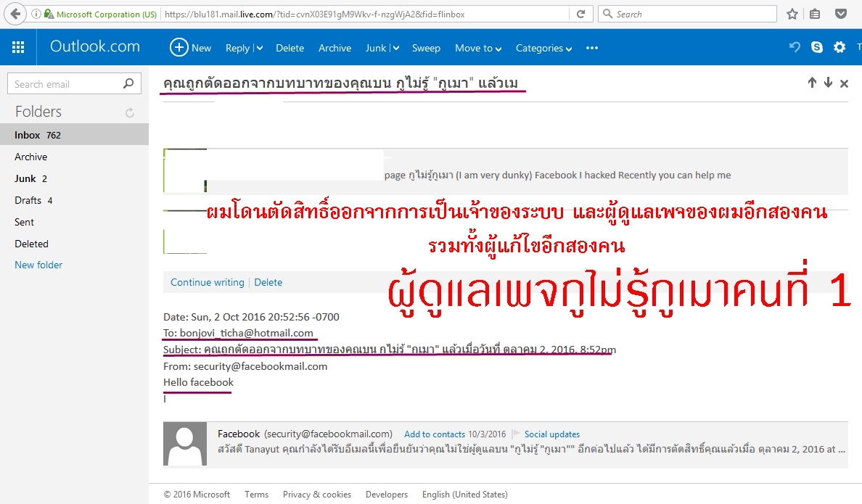Flag the Facebook message with flag icon
862x504 pixels.
516,434
